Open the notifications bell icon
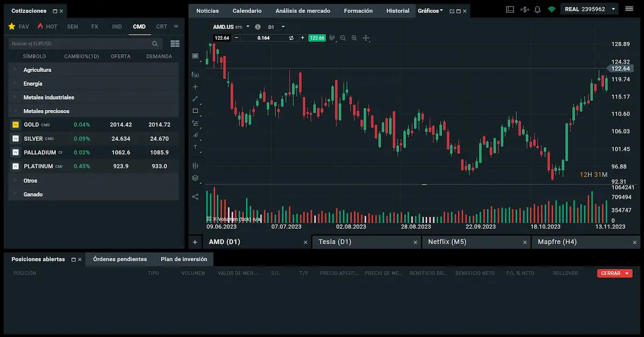 [x=537, y=9]
